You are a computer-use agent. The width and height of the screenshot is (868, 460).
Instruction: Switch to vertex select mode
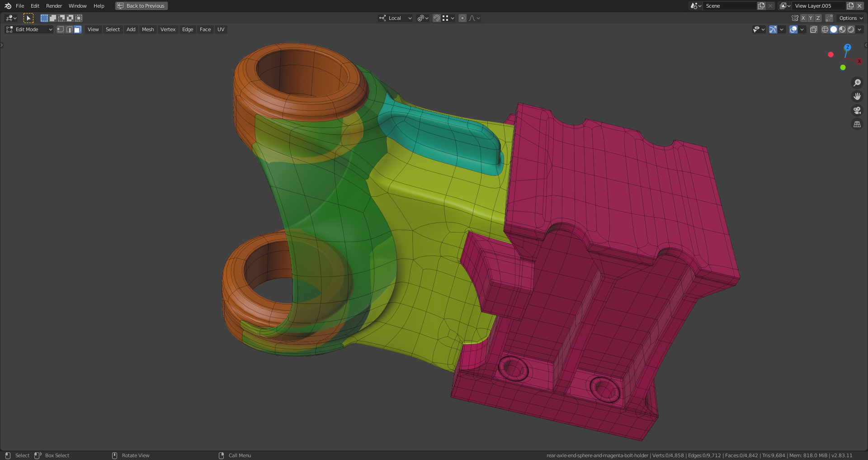(61, 29)
